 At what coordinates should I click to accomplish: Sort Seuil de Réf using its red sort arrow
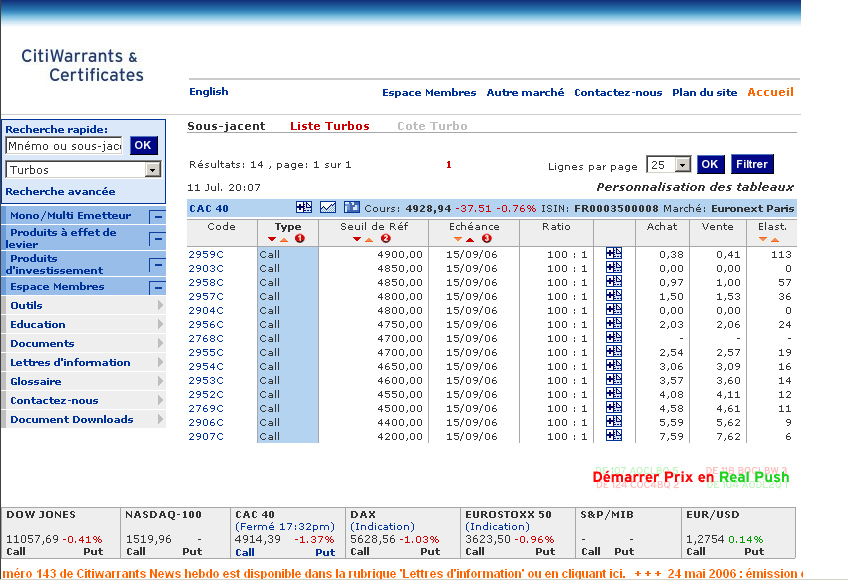[356, 238]
